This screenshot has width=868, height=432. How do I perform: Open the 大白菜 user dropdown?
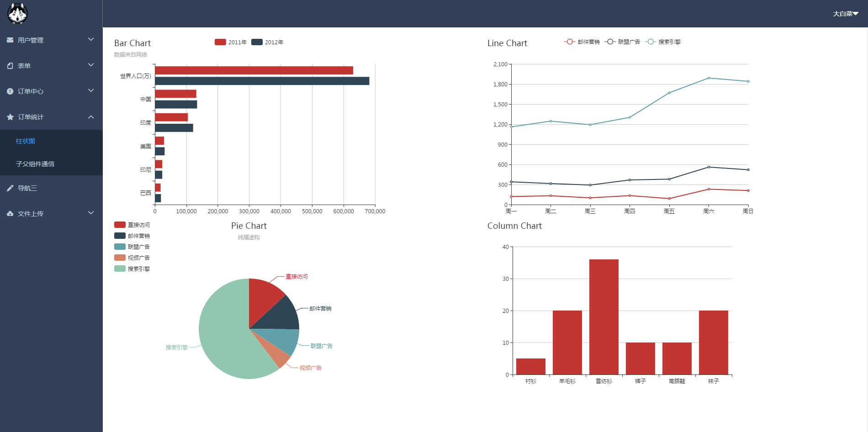tap(845, 14)
